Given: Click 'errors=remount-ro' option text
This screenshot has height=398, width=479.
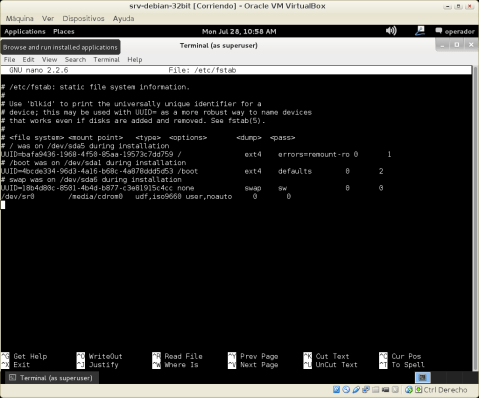Looking at the screenshot, I should pos(314,154).
